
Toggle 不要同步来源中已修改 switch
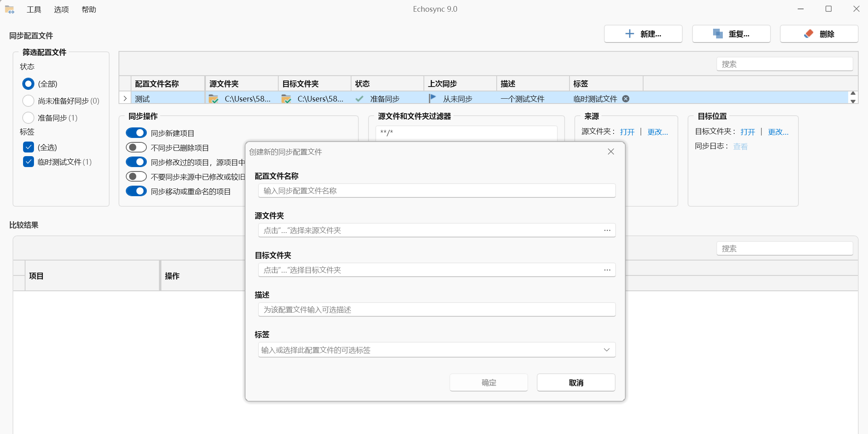tap(136, 176)
